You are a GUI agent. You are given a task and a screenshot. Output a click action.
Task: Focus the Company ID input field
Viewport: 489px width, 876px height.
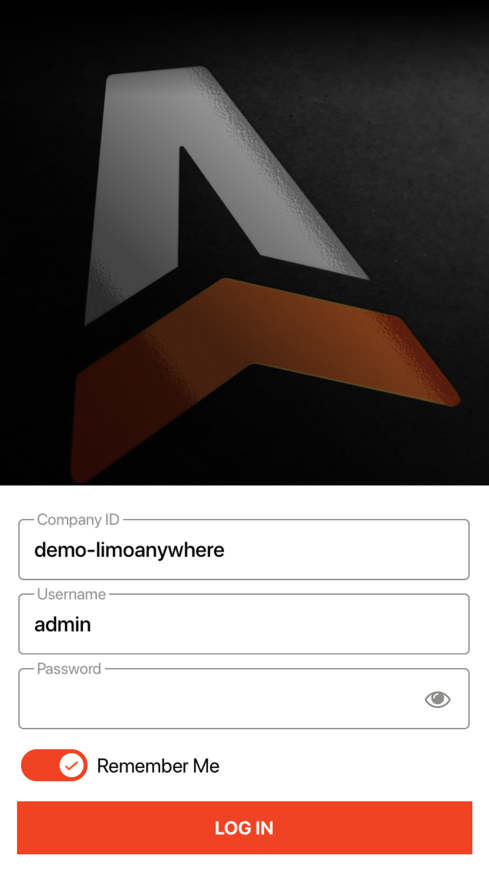[244, 550]
